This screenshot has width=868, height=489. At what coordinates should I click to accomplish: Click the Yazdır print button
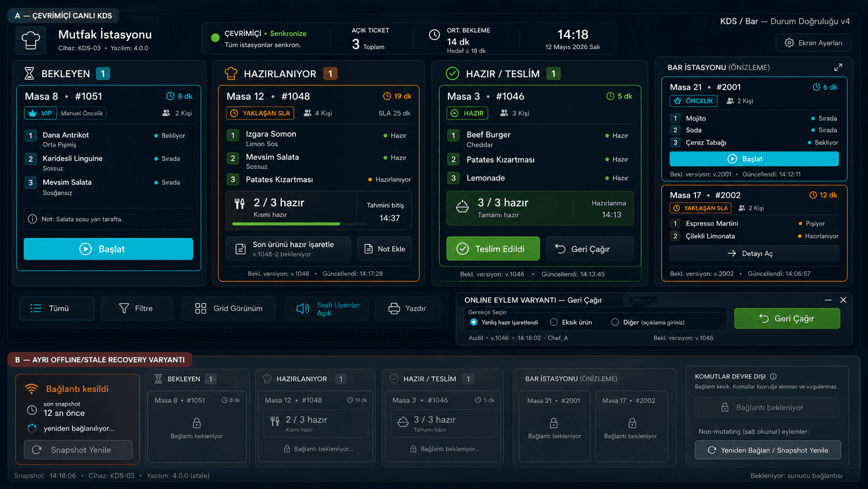[x=408, y=309]
